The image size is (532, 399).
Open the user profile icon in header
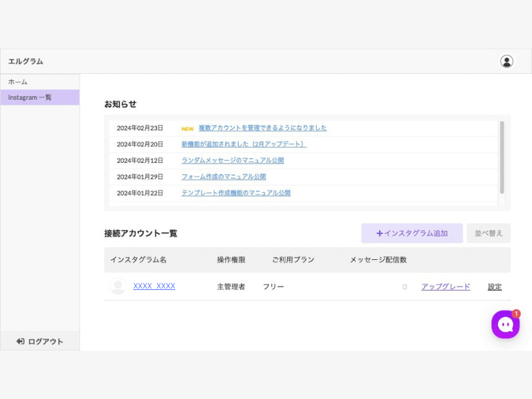pos(507,61)
